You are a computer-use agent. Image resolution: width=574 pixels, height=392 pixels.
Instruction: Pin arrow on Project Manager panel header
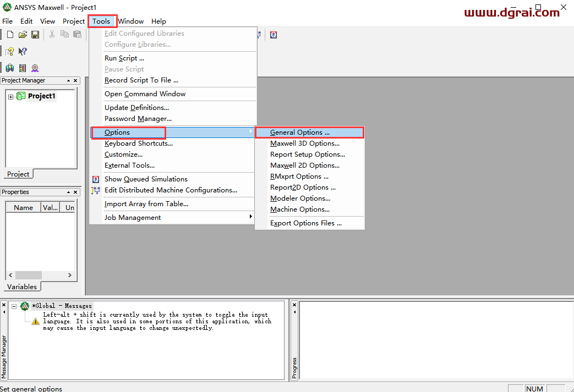pos(68,80)
